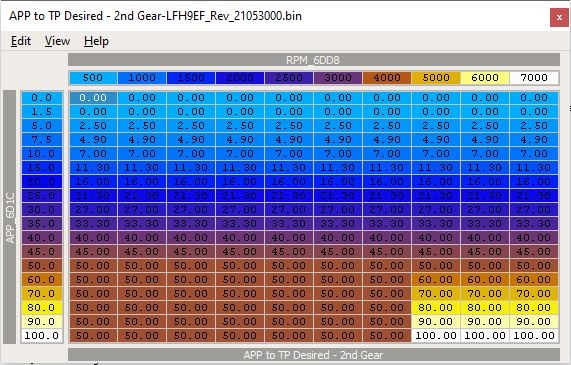Image resolution: width=571 pixels, height=365 pixels.
Task: Select APP row header 1.5
Action: coord(42,111)
